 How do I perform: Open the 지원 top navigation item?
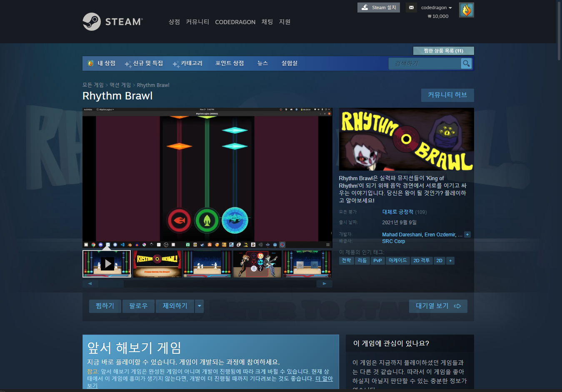(x=285, y=22)
